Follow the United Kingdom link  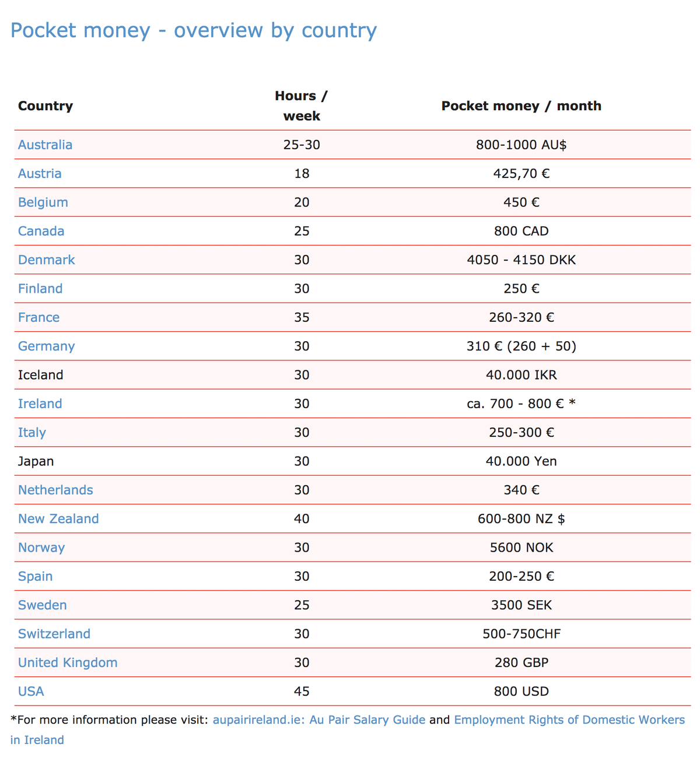[x=68, y=662]
